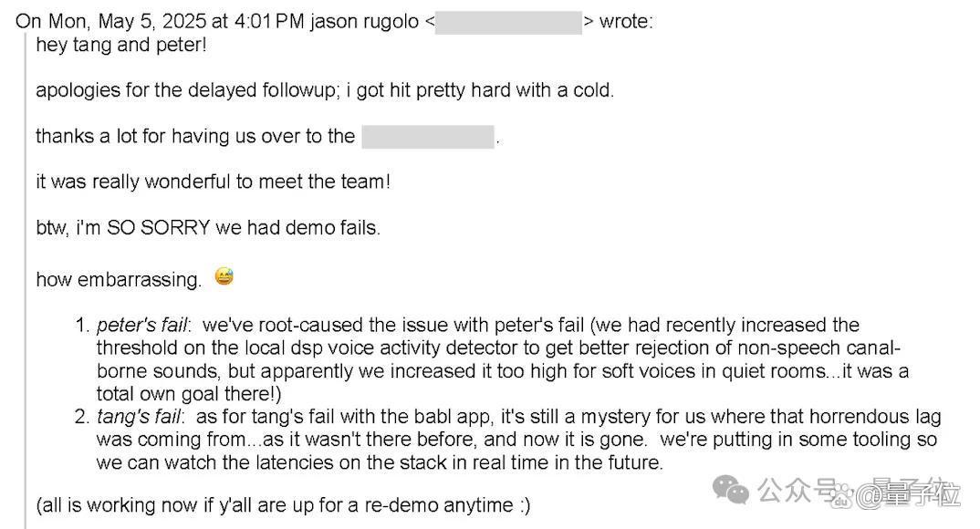Click the 'On Mon, May 5, 2025' header line
This screenshot has height=529, width=980.
click(334, 21)
